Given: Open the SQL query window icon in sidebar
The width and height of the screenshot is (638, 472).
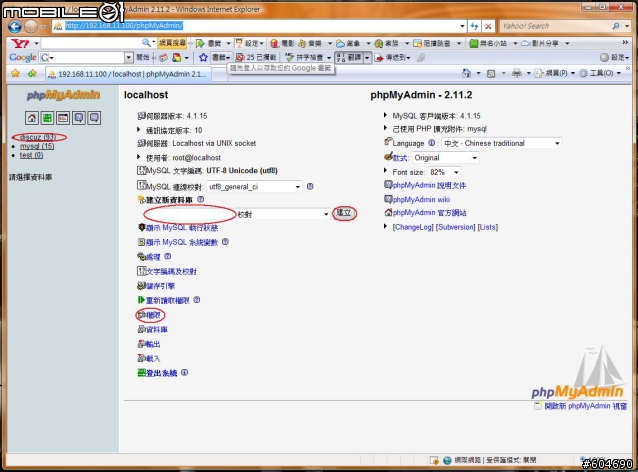Looking at the screenshot, I should click(x=63, y=118).
